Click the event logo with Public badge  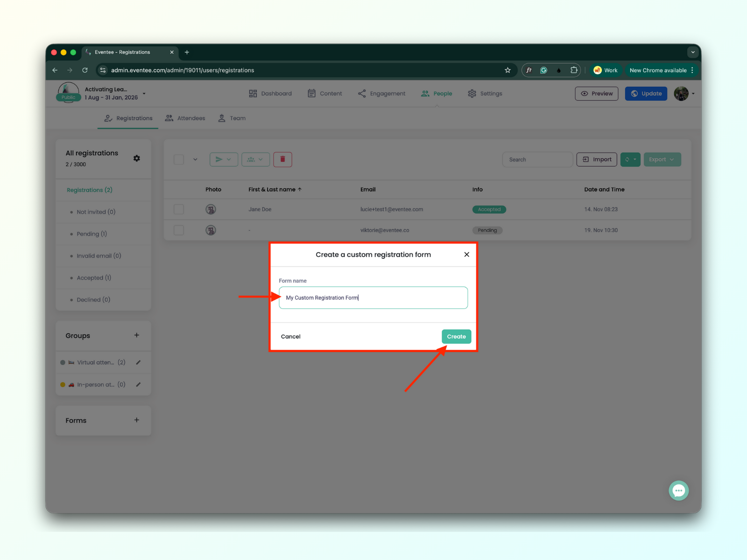[69, 92]
